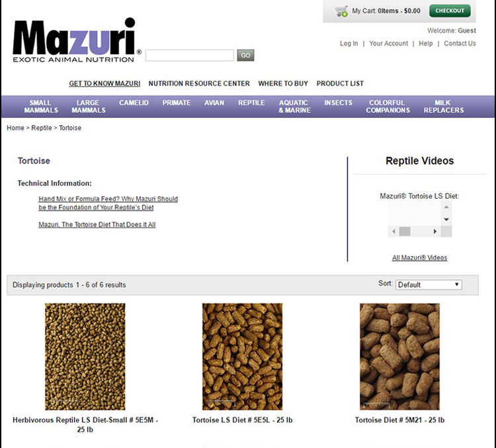
Task: Open Your Account link
Action: 388,44
